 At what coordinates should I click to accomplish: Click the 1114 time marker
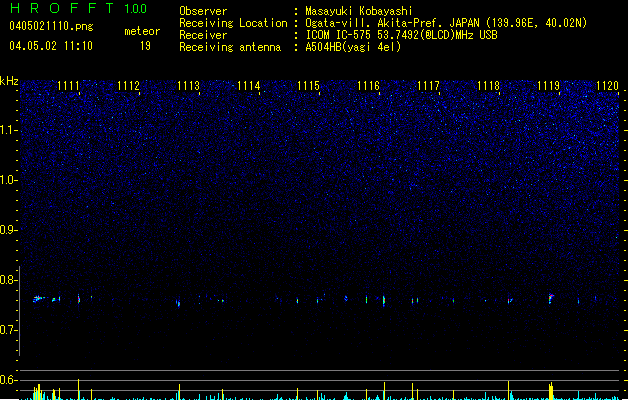click(x=249, y=86)
